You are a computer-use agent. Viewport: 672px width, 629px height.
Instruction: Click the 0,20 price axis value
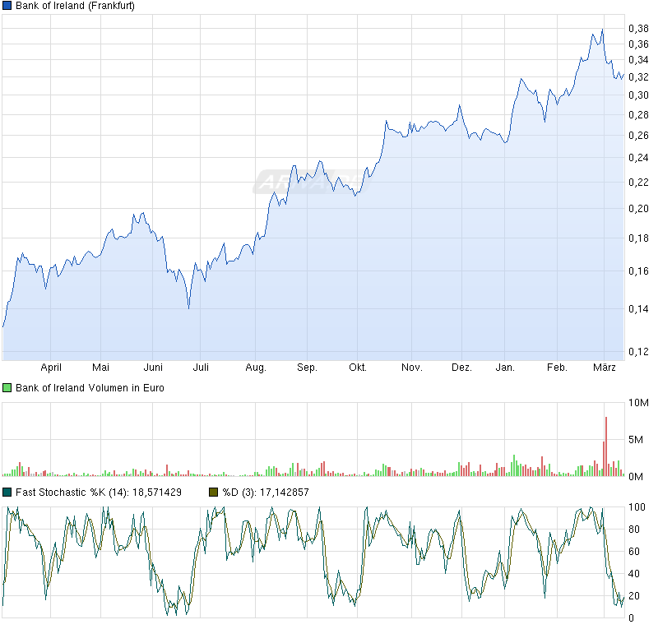pyautogui.click(x=638, y=209)
